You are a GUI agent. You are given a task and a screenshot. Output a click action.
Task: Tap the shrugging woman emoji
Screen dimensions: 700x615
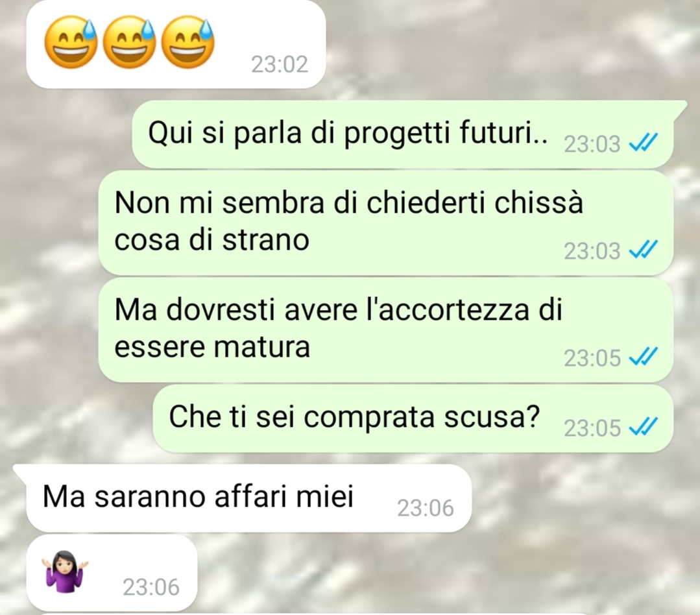(x=65, y=572)
